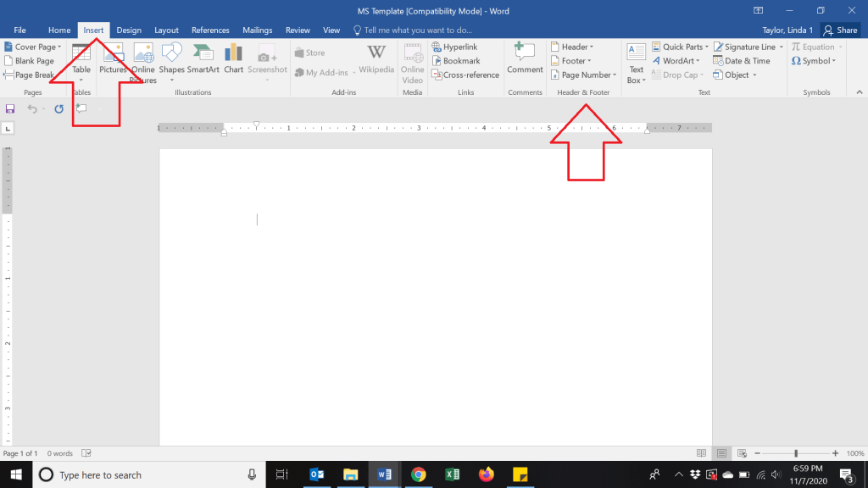Click the Chart icon in Illustrations
Image resolution: width=868 pixels, height=488 pixels.
(234, 58)
